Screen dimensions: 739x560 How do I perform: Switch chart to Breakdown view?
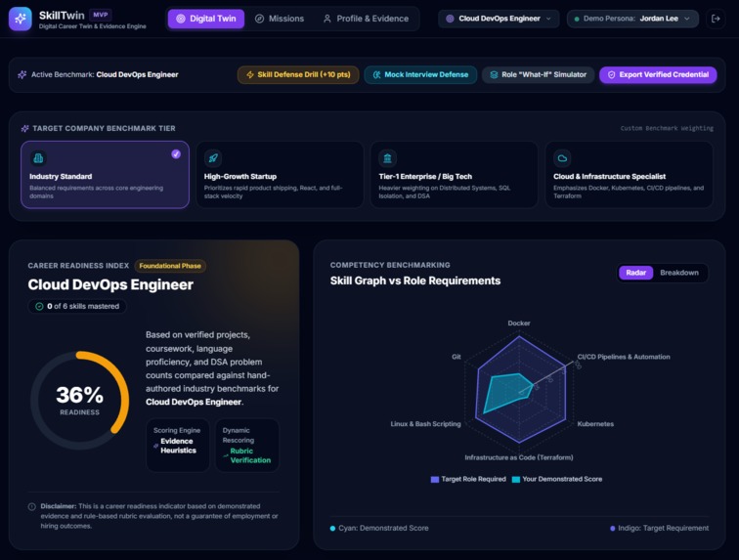pyautogui.click(x=679, y=273)
